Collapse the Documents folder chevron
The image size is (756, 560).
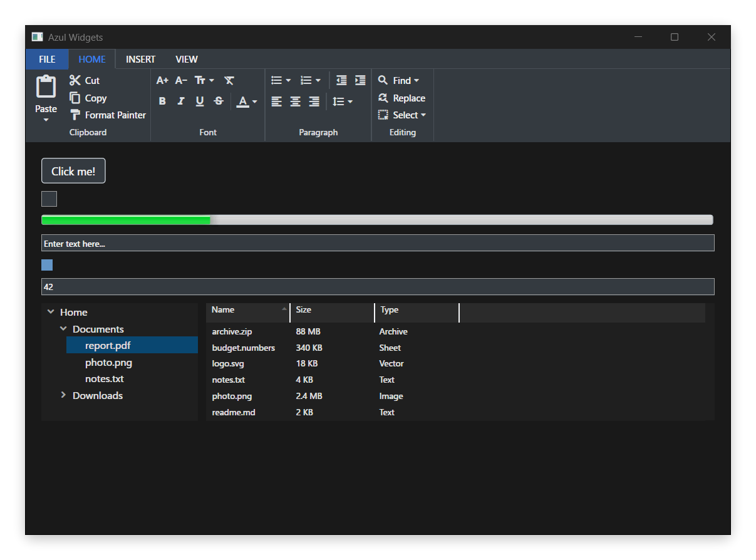pyautogui.click(x=63, y=328)
